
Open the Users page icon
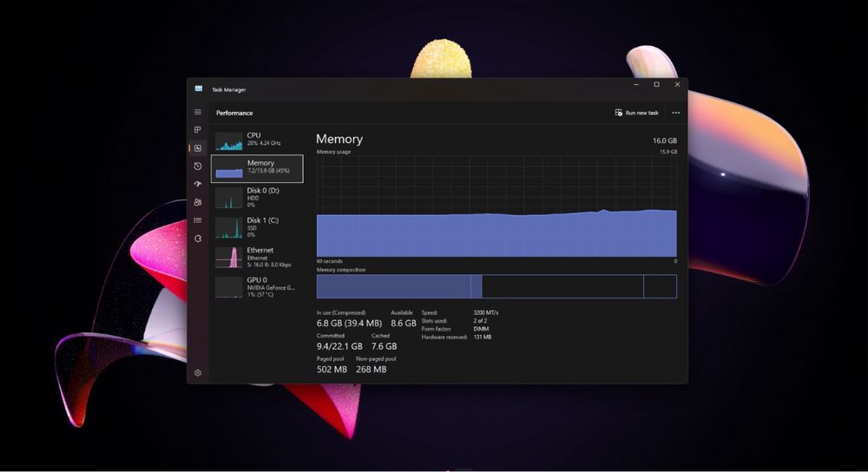(x=198, y=202)
